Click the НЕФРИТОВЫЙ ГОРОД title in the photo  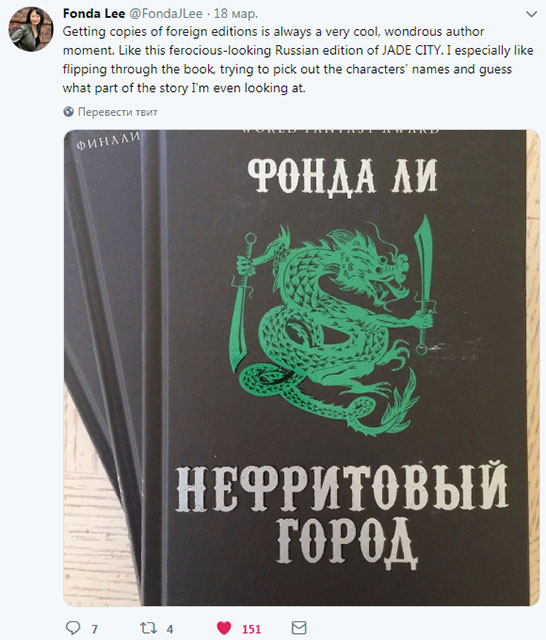click(342, 515)
